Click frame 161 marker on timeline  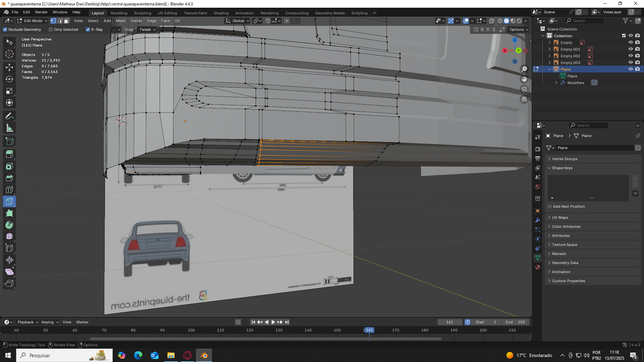click(369, 330)
